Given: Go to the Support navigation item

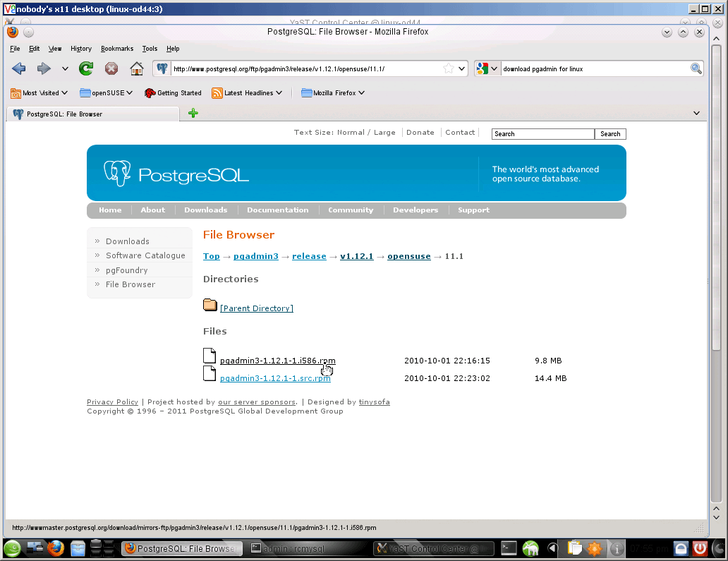Looking at the screenshot, I should tap(473, 210).
